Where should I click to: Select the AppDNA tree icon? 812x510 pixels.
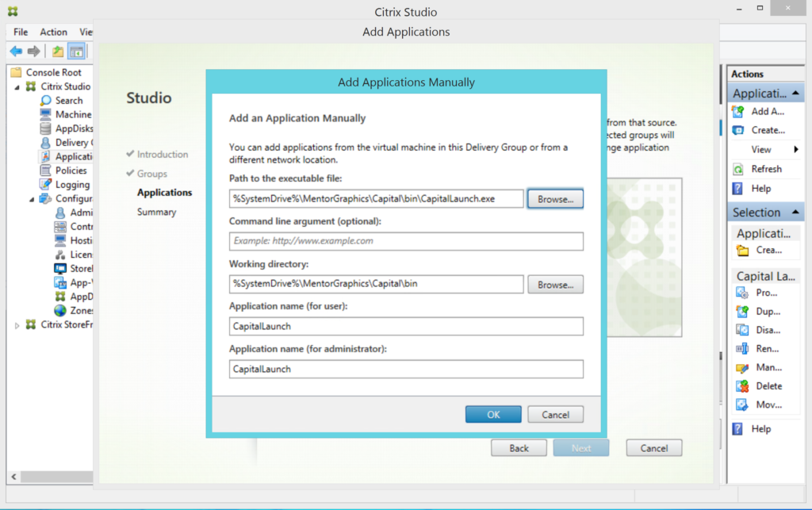60,296
